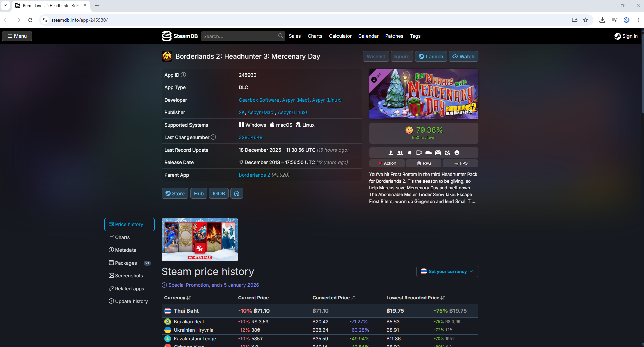Click the achievements starburst feature icon
Viewport: 644px width, 347px height.
coord(410,153)
